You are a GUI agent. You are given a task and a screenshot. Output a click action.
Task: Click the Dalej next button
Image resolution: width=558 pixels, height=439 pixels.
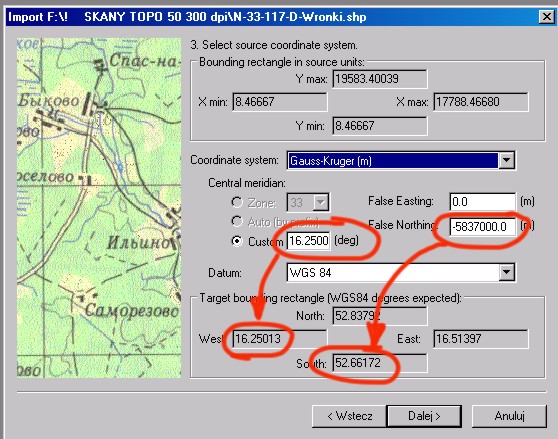[424, 416]
